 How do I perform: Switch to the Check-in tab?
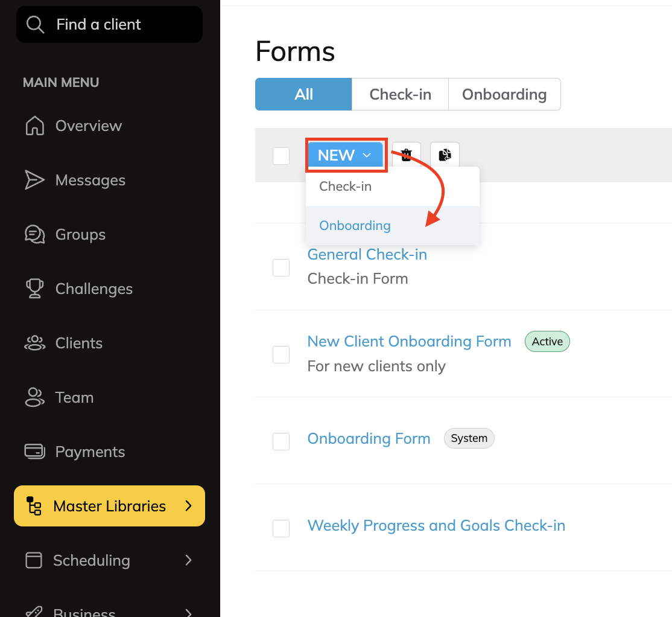coord(401,94)
